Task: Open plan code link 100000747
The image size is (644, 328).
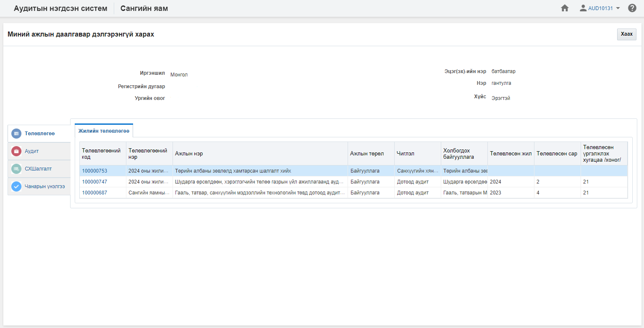Action: click(94, 182)
